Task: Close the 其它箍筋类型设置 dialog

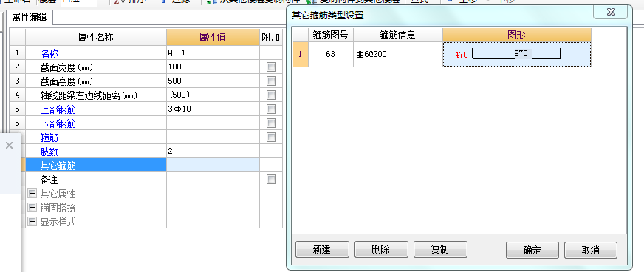Action: click(610, 13)
